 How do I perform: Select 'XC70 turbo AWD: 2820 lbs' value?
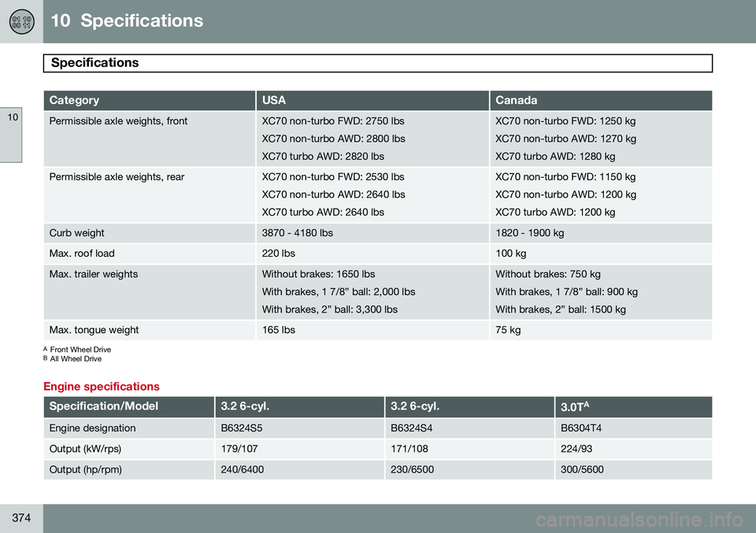click(x=323, y=157)
